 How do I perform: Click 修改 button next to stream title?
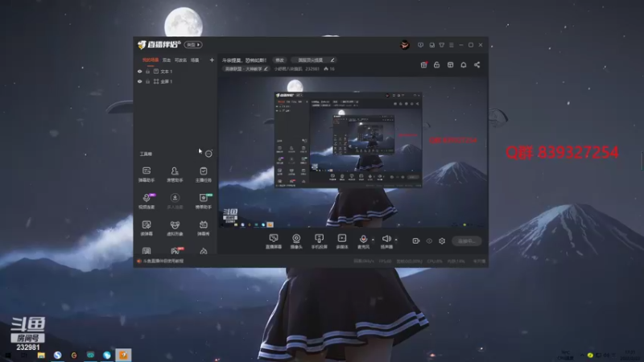click(x=279, y=60)
